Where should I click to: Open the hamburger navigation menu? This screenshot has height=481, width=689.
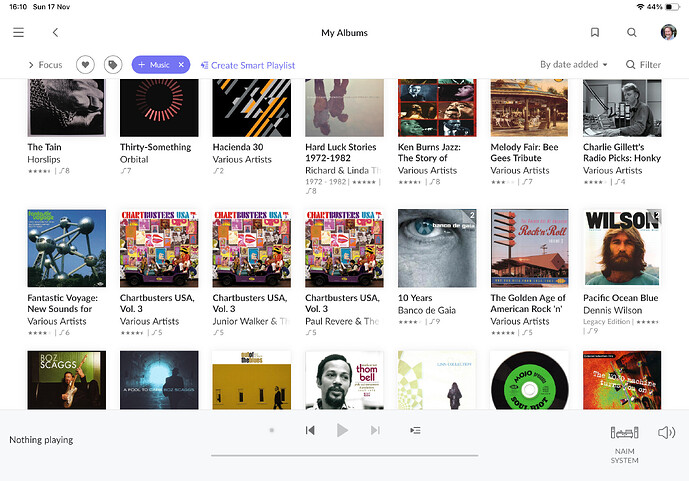tap(18, 33)
